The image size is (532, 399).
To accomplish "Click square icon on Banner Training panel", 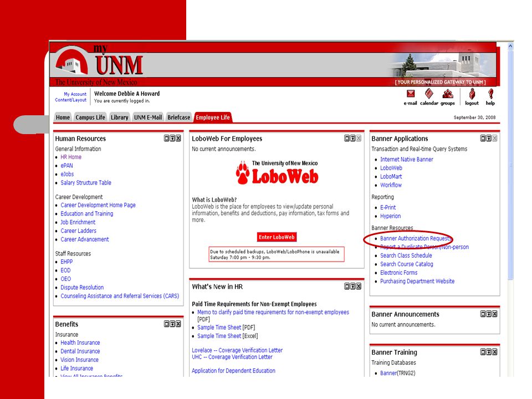I will (x=483, y=352).
